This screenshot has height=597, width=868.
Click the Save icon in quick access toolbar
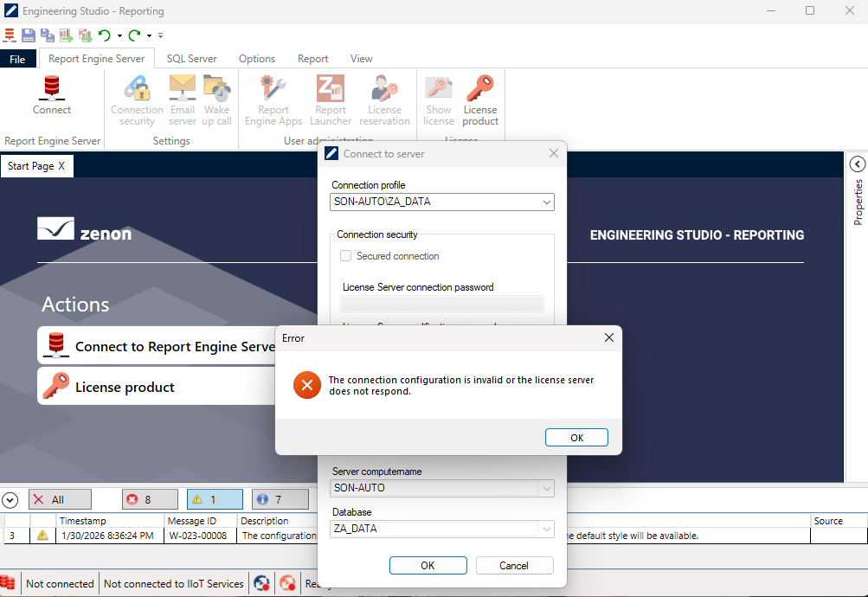coord(29,35)
